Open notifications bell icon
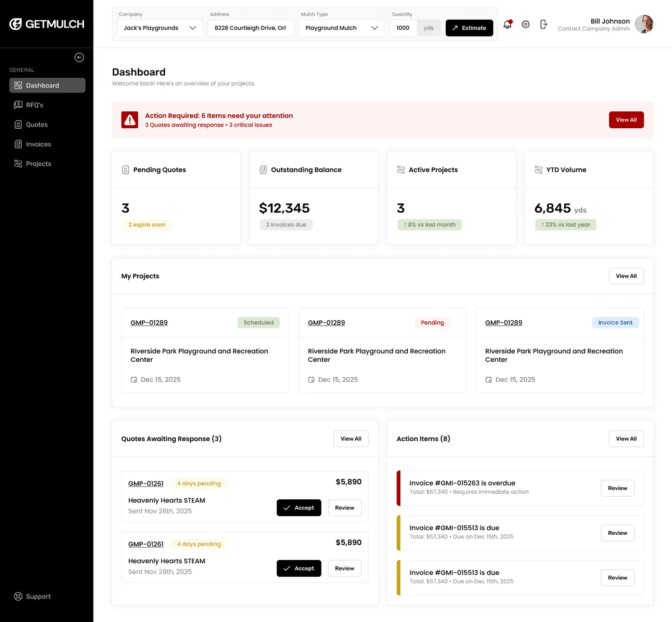Viewport: 672px width, 622px height. (507, 24)
